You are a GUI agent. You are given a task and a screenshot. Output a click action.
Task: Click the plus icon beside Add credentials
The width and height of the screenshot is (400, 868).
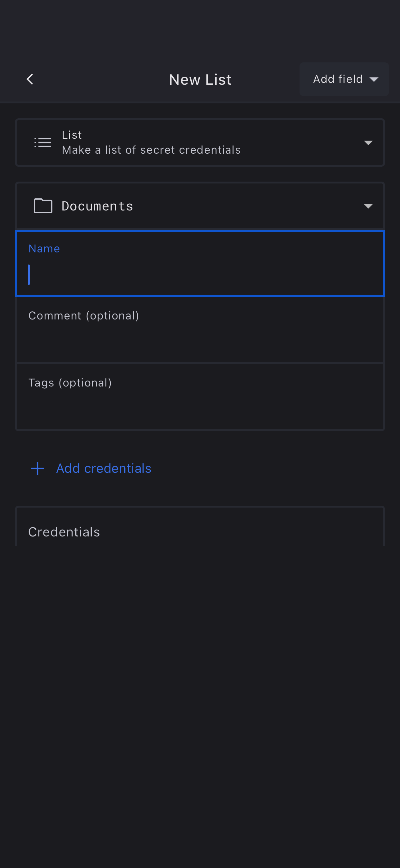(38, 468)
